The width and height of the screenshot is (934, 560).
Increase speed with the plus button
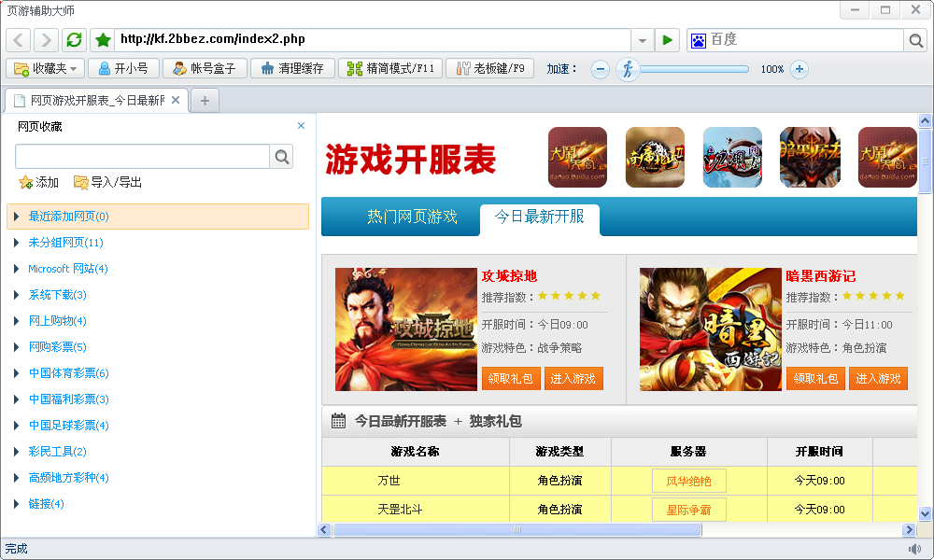(800, 70)
